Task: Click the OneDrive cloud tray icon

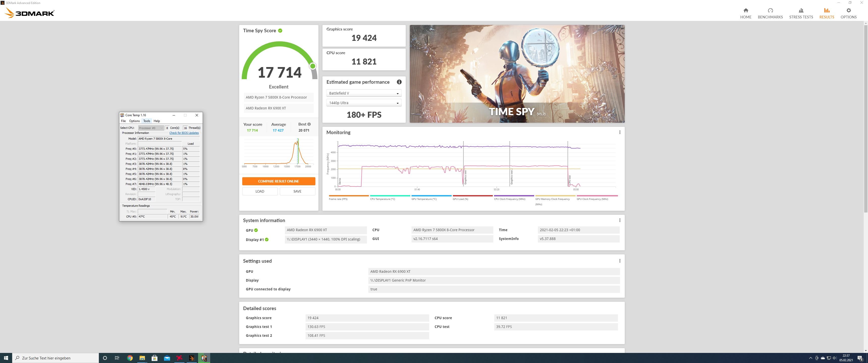Action: pos(823,358)
